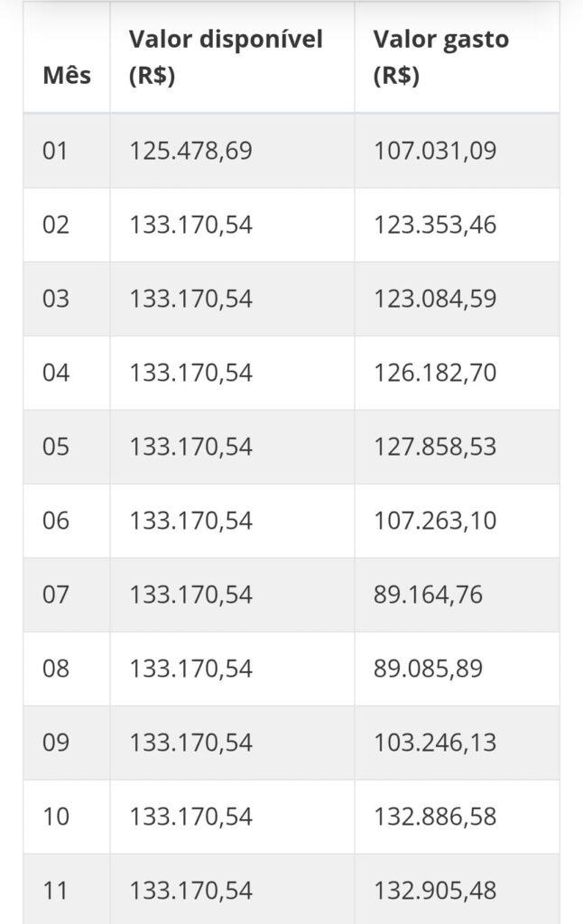Select the "Valor disponível (R$)" column header
Image resolution: width=583 pixels, height=924 pixels.
click(226, 57)
